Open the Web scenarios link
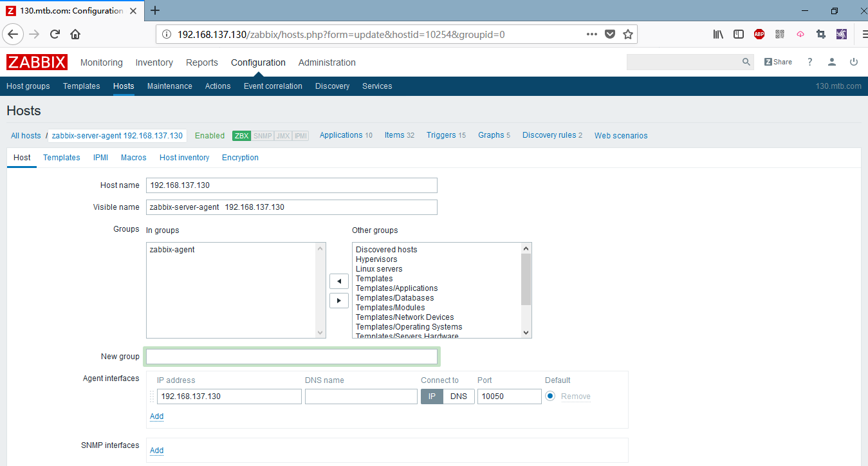 [x=621, y=136]
